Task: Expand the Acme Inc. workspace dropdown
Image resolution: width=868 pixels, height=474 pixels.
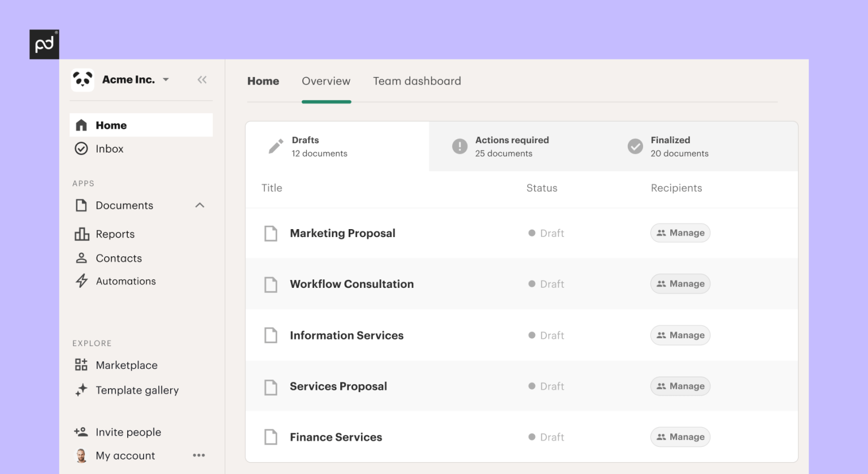Action: pos(166,80)
